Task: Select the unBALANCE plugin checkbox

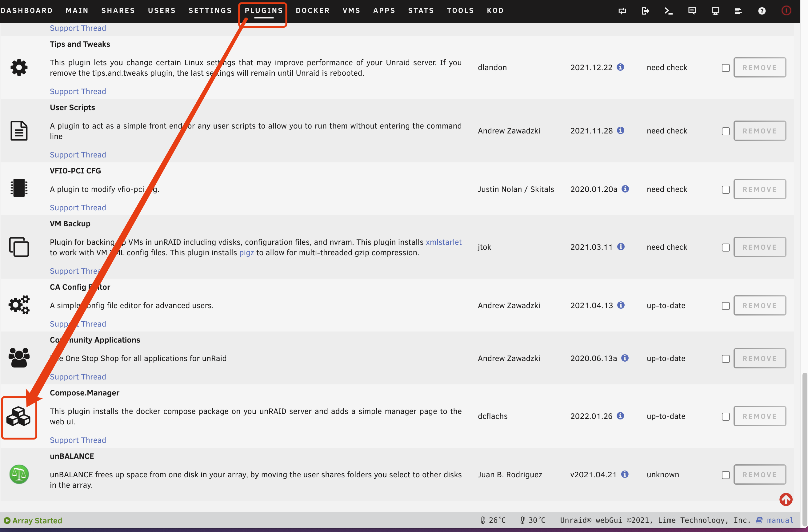Action: [x=726, y=475]
